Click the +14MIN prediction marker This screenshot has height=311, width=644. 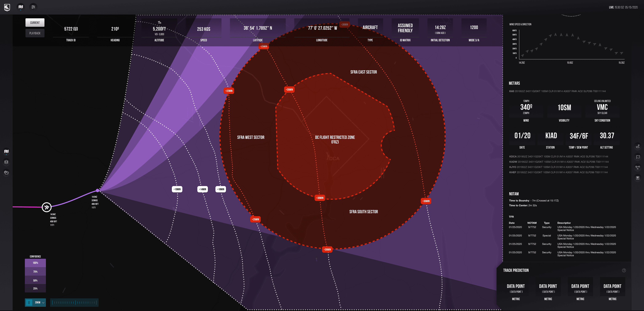tap(203, 189)
